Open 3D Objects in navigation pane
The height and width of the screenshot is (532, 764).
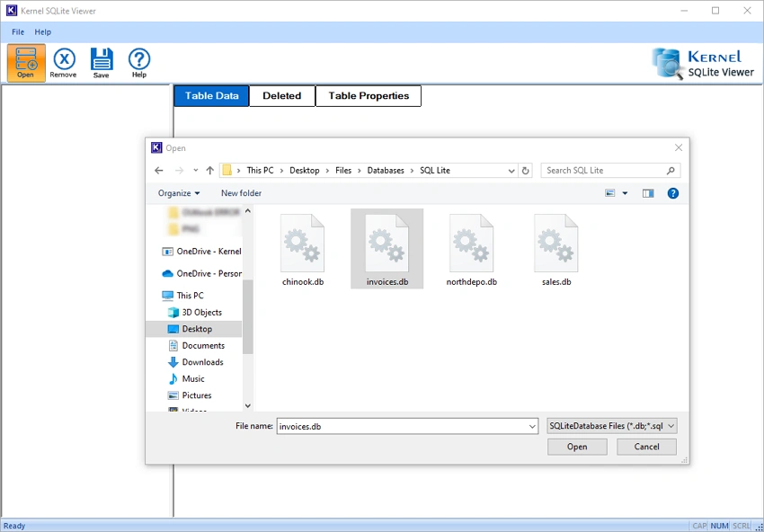pos(195,313)
